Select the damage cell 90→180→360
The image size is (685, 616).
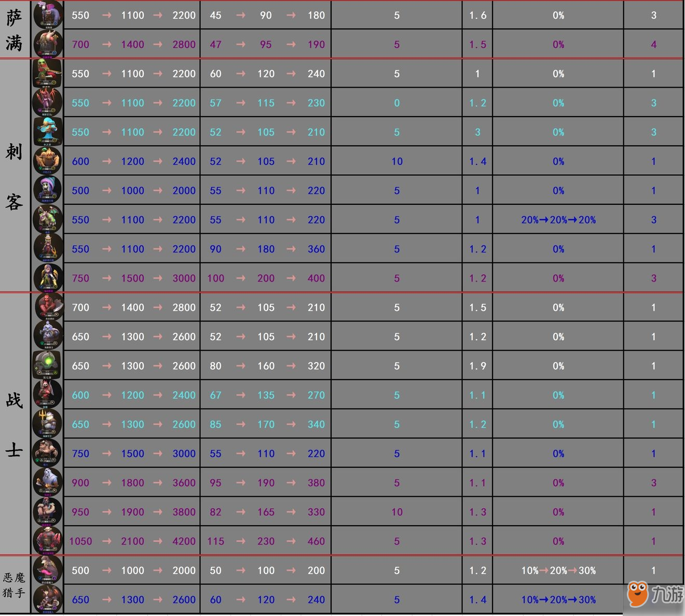[x=267, y=249]
